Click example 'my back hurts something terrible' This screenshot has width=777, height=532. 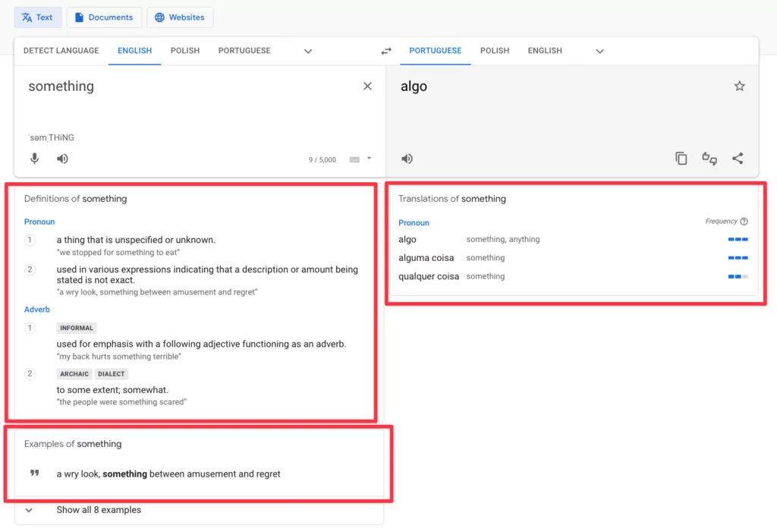tap(119, 357)
